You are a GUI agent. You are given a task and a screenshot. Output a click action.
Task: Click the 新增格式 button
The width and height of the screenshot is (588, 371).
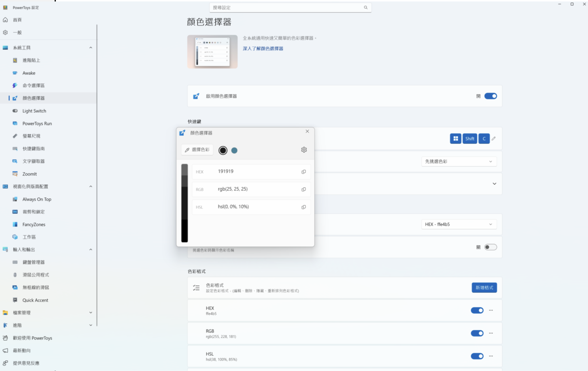pos(484,288)
